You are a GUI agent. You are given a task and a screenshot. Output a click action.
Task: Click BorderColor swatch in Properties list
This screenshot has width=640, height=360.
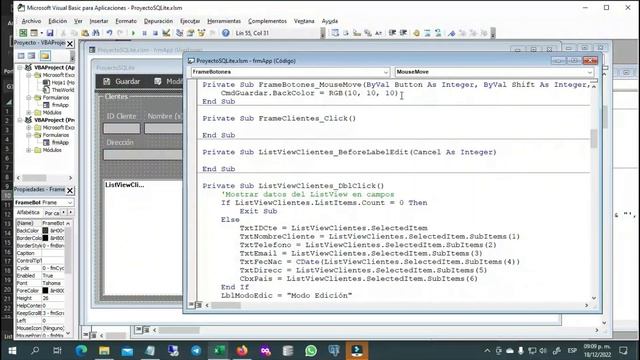click(45, 238)
